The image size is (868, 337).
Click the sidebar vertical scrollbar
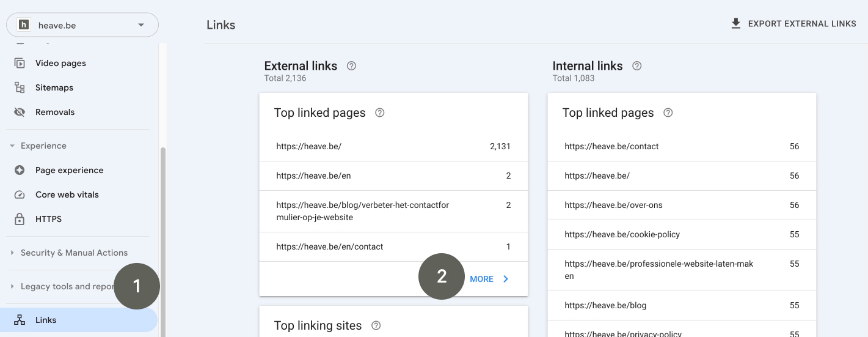[162, 242]
